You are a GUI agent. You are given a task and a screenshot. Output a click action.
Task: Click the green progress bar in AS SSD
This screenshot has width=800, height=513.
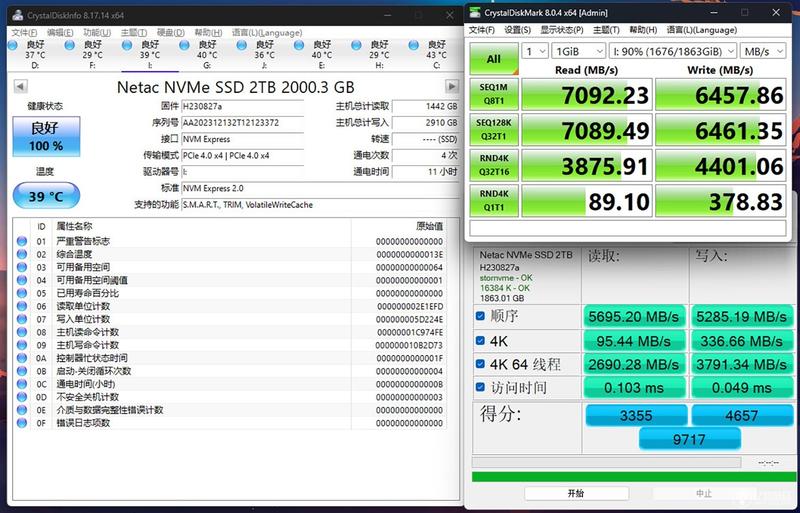pos(634,477)
